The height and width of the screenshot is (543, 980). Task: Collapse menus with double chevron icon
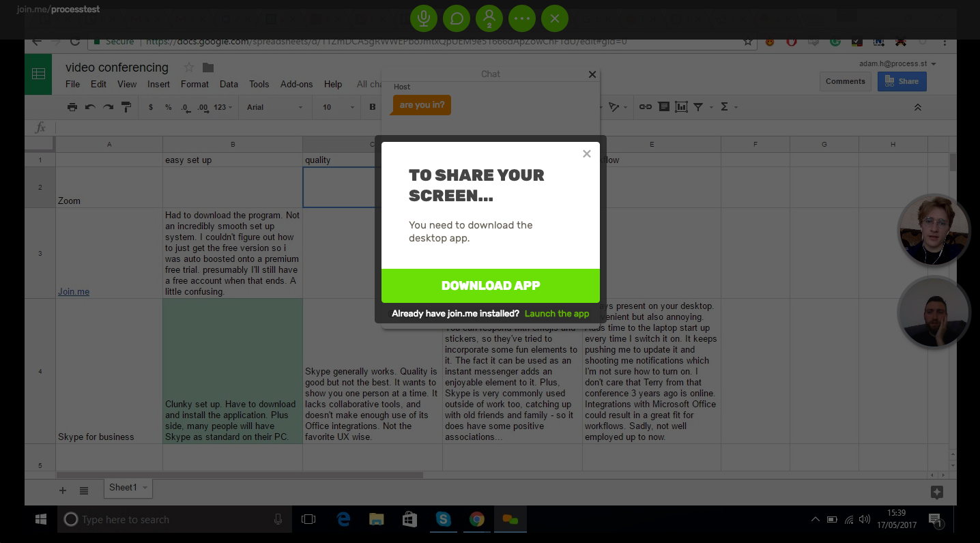click(x=918, y=107)
